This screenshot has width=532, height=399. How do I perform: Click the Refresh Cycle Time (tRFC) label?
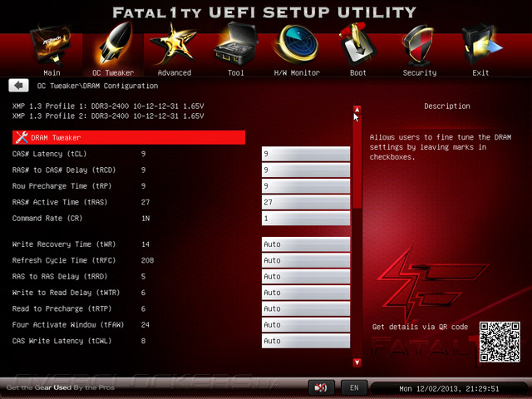pos(64,260)
